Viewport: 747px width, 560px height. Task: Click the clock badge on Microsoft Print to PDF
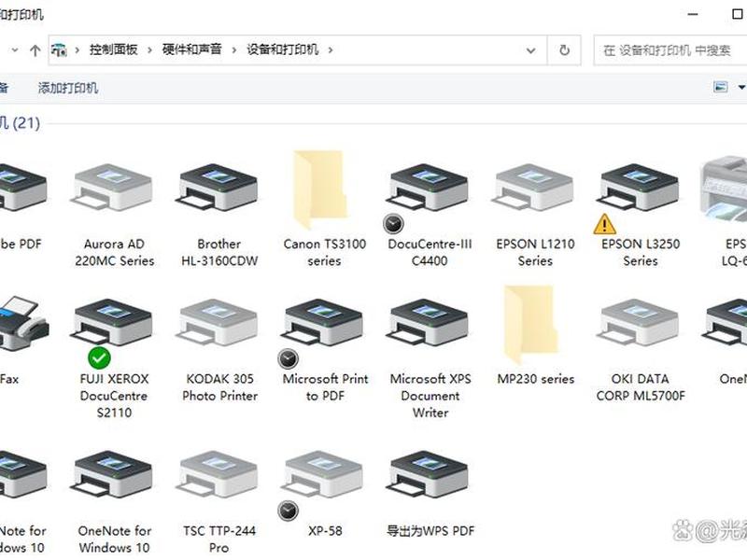pos(289,358)
